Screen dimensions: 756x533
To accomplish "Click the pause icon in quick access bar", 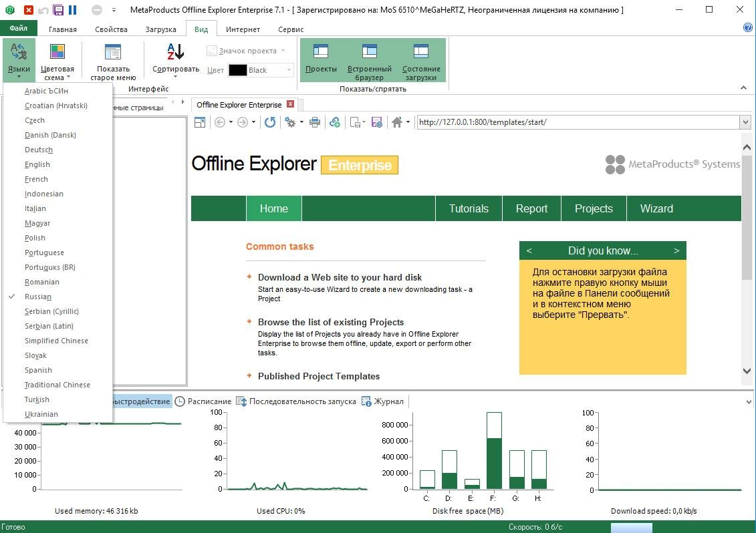I will (73, 9).
